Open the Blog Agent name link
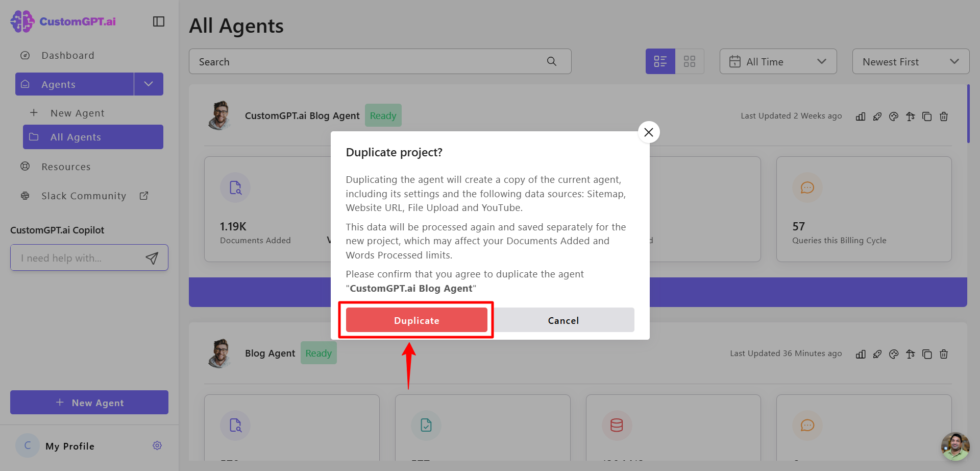 [270, 353]
